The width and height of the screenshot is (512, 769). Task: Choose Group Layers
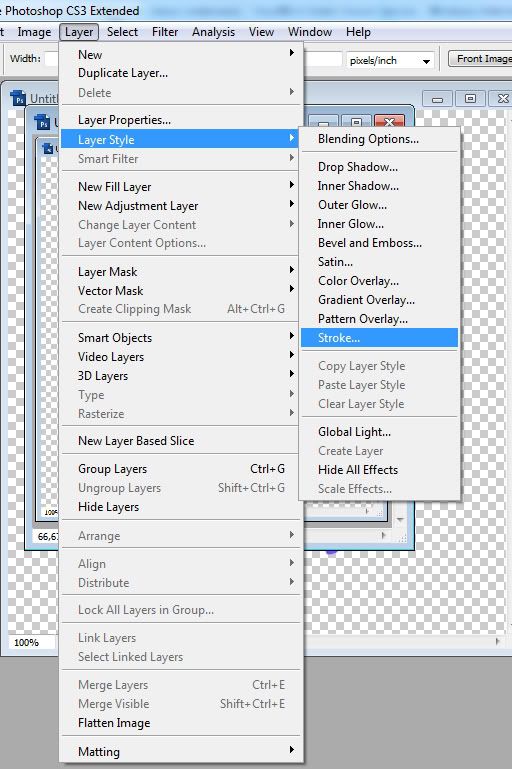pyautogui.click(x=180, y=468)
